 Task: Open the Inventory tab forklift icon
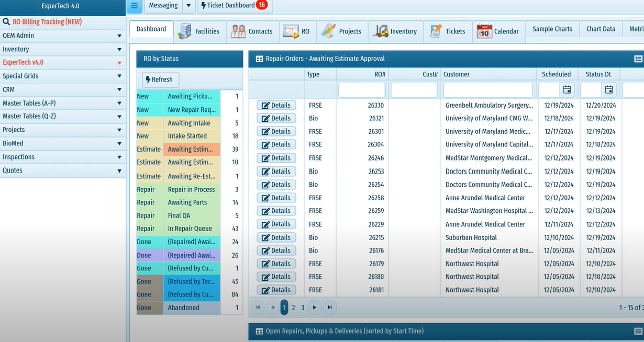pyautogui.click(x=381, y=31)
